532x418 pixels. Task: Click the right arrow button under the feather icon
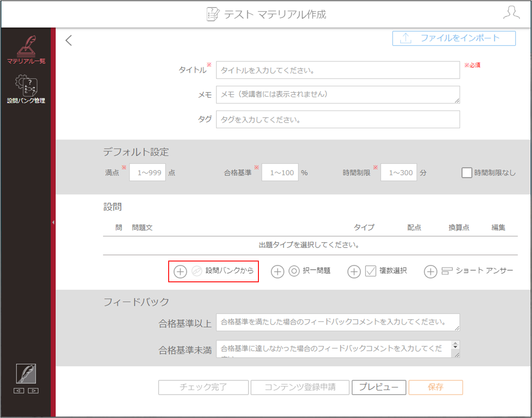pos(33,391)
